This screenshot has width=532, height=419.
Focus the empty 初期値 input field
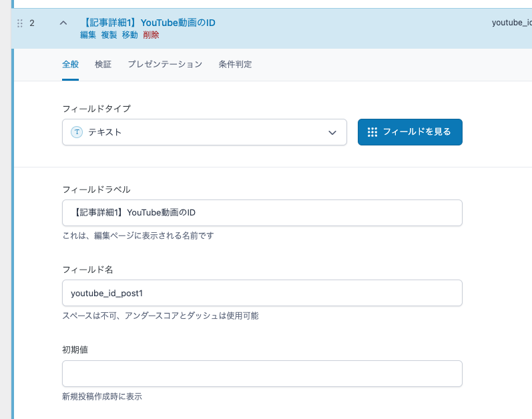262,374
